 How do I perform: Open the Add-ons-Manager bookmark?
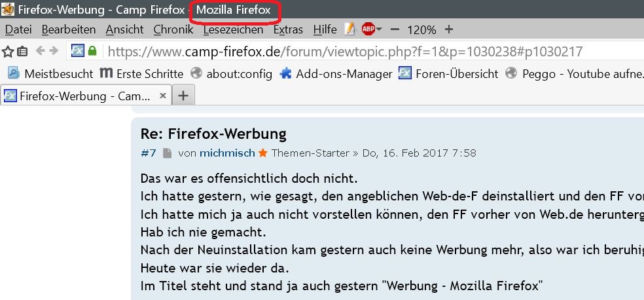(336, 73)
